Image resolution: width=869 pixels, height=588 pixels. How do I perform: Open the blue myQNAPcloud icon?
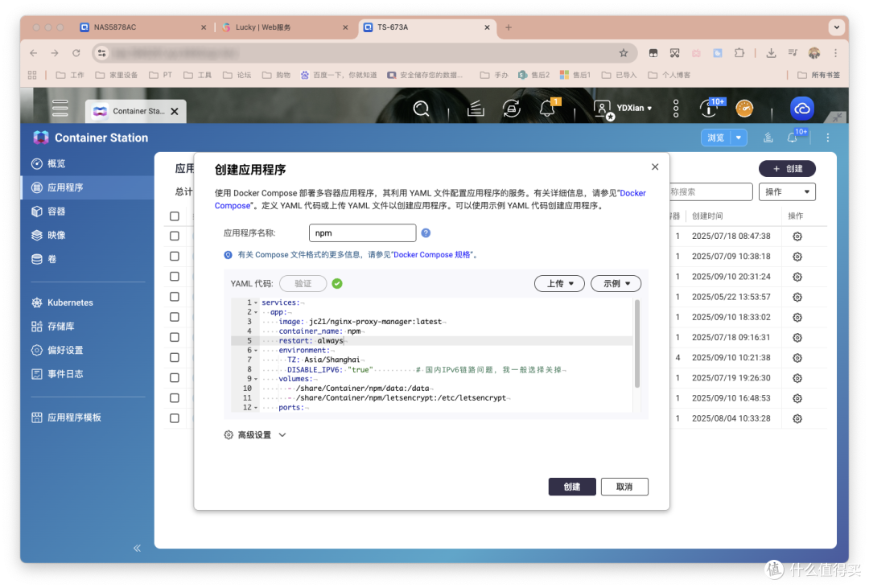pyautogui.click(x=801, y=108)
